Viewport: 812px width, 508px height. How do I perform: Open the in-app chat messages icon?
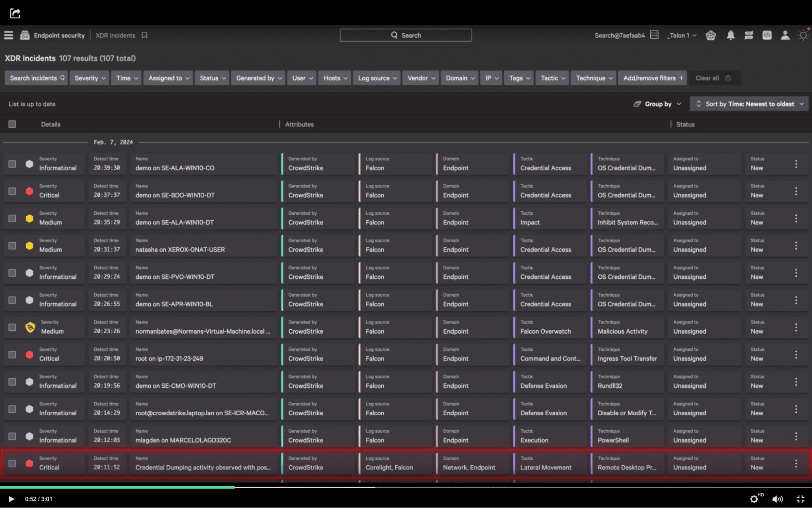tap(749, 35)
